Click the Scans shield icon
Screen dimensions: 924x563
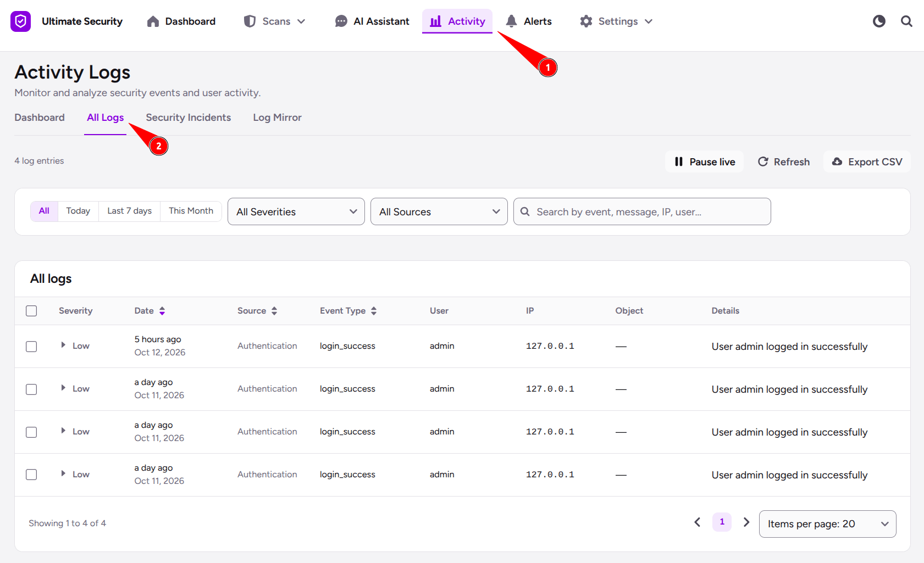(x=250, y=21)
